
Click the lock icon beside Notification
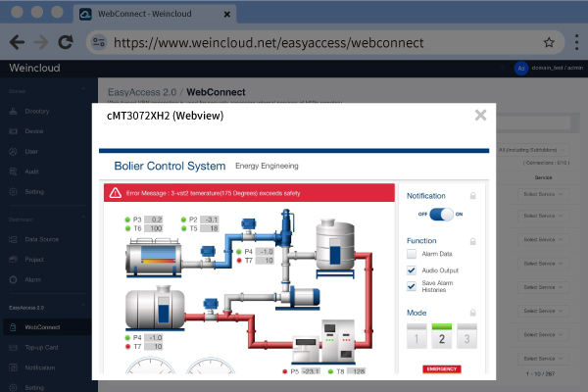tap(473, 196)
